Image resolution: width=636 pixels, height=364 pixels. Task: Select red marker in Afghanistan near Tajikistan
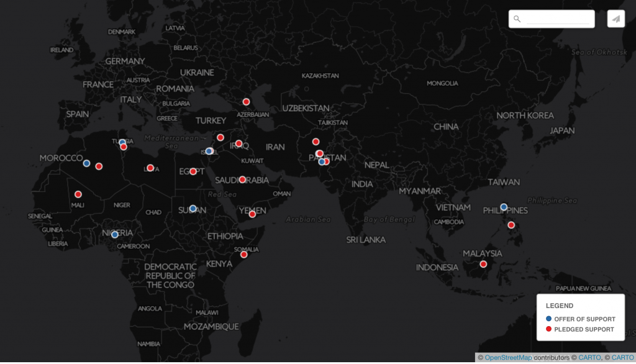(x=316, y=142)
